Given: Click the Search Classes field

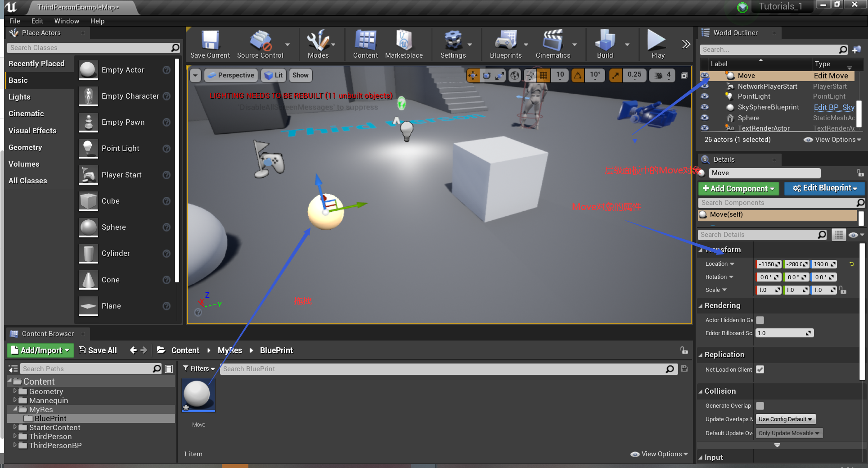Looking at the screenshot, I should (x=94, y=48).
